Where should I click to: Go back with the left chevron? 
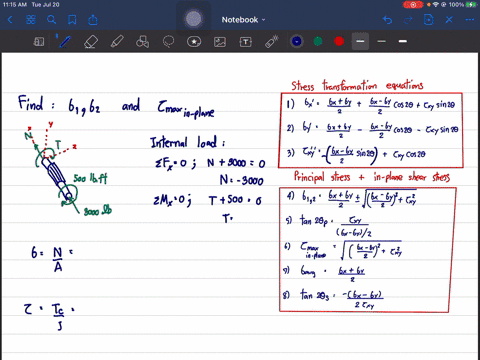[x=10, y=20]
